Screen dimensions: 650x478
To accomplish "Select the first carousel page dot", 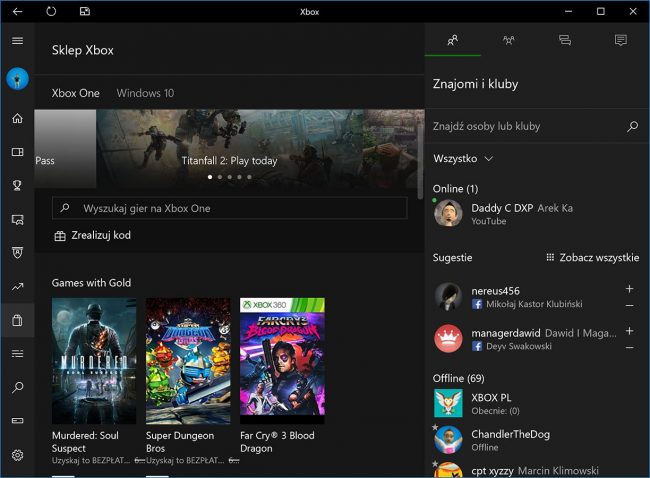I will coord(210,177).
